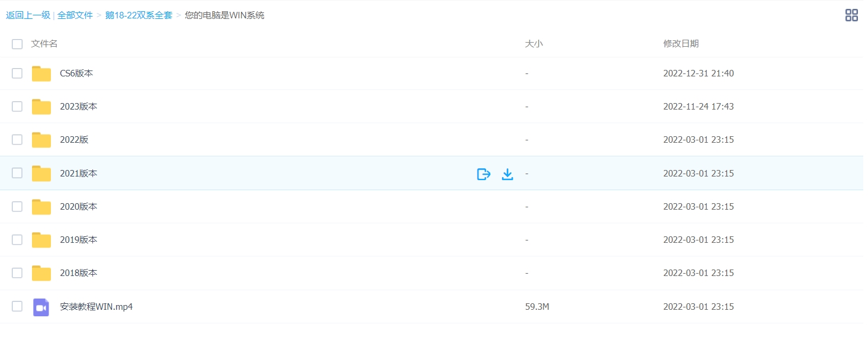Switch to grid view layout icon
The height and width of the screenshot is (340, 868).
(851, 15)
